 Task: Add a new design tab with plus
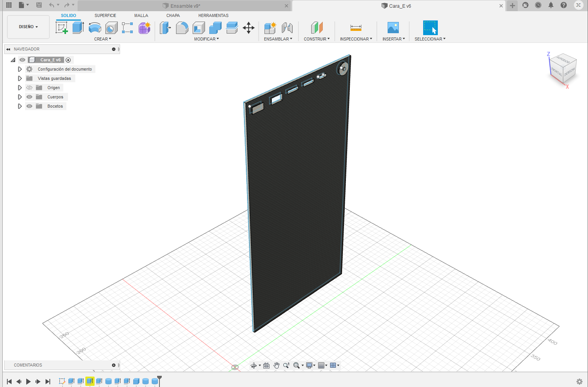[x=512, y=5]
